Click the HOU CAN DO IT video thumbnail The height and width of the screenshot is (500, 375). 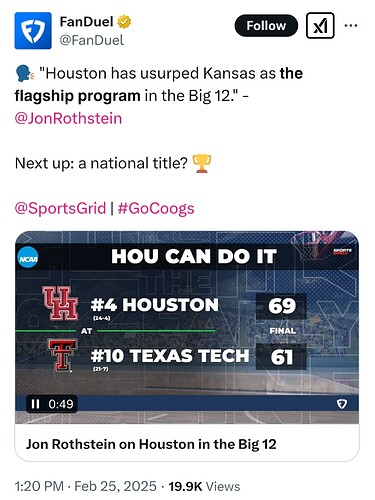[x=187, y=327]
